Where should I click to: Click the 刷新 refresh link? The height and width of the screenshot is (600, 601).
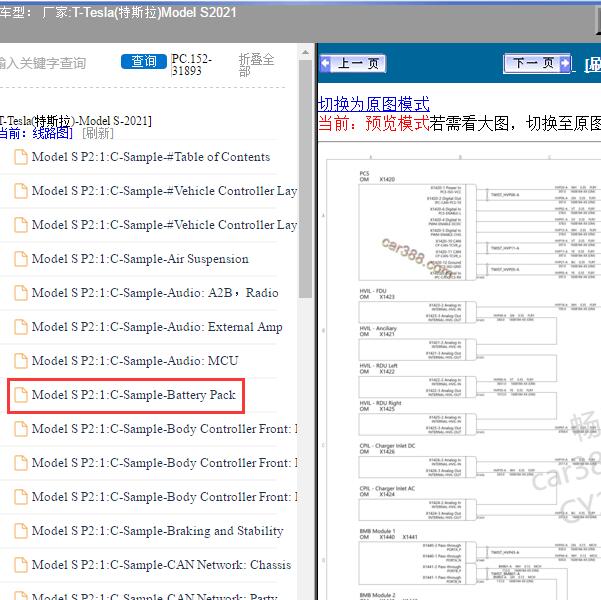(98, 133)
